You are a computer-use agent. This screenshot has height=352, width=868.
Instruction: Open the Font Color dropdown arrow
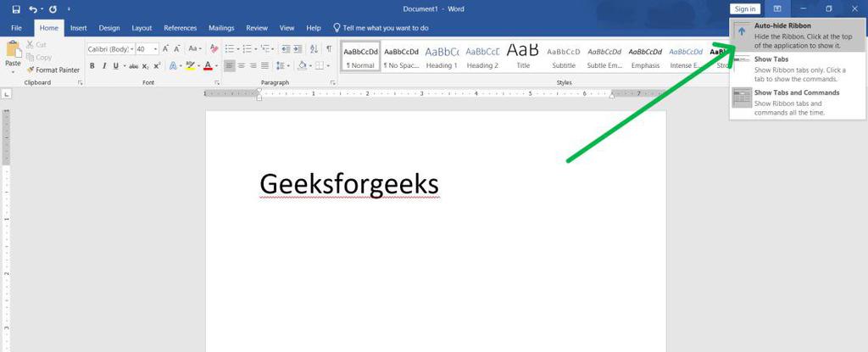[216, 66]
